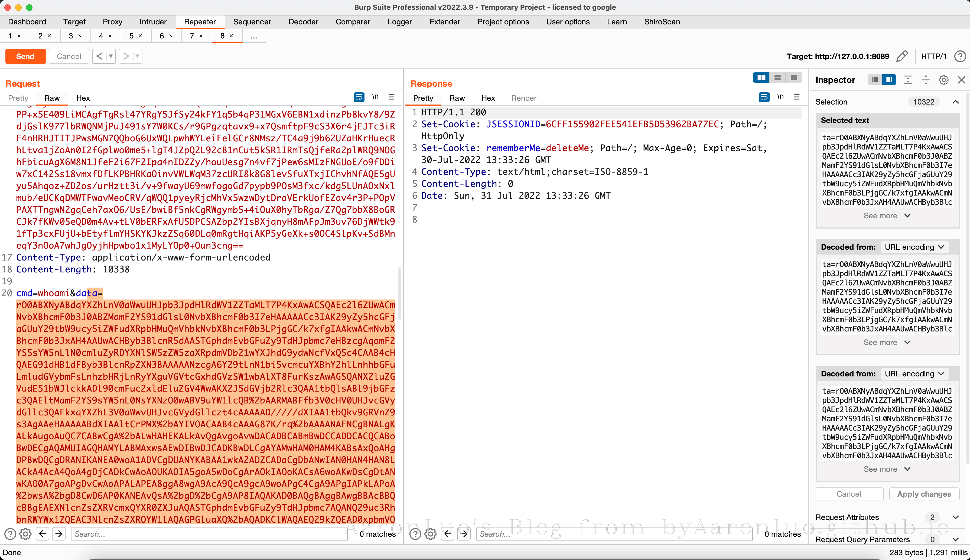Close the Inspector panel
The height and width of the screenshot is (560, 970).
click(962, 80)
